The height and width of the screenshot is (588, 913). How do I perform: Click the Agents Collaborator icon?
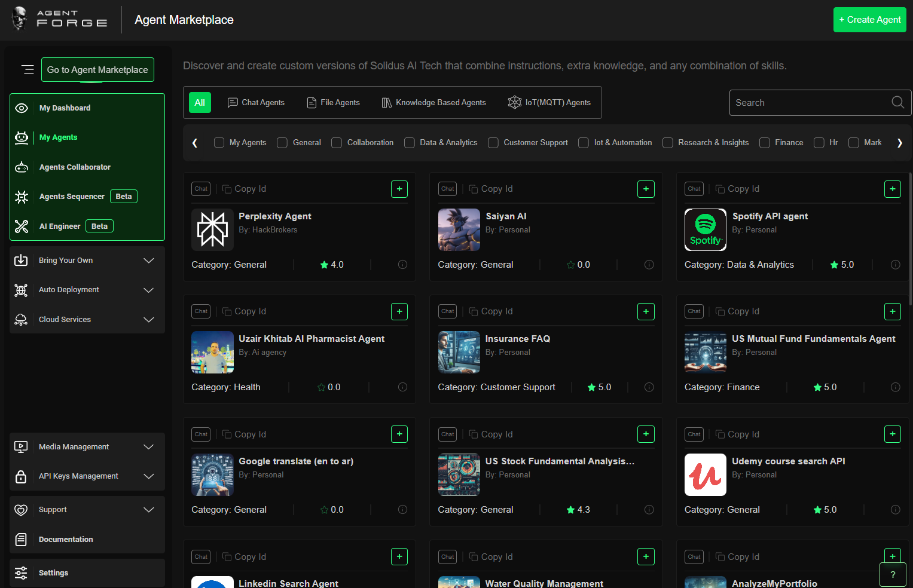tap(22, 167)
